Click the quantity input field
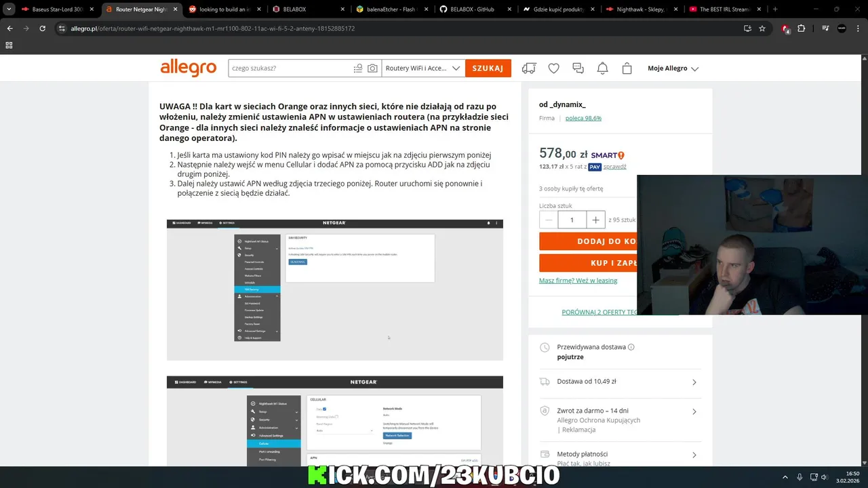 coord(572,220)
